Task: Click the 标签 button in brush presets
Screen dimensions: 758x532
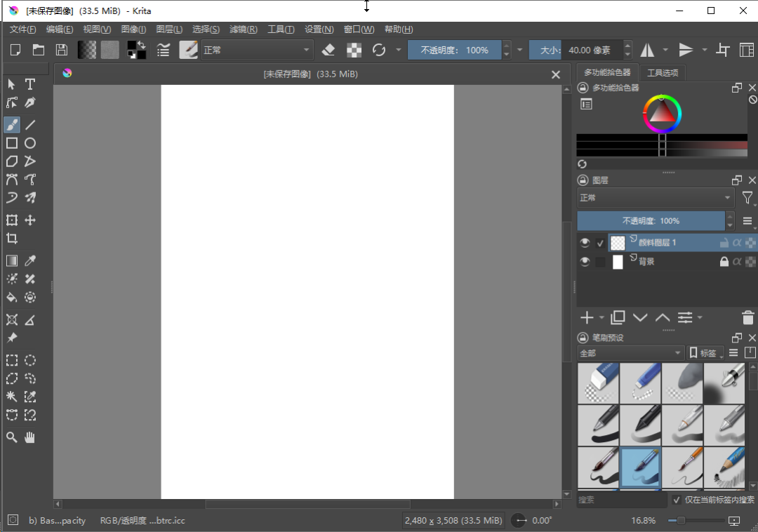Action: (x=705, y=353)
